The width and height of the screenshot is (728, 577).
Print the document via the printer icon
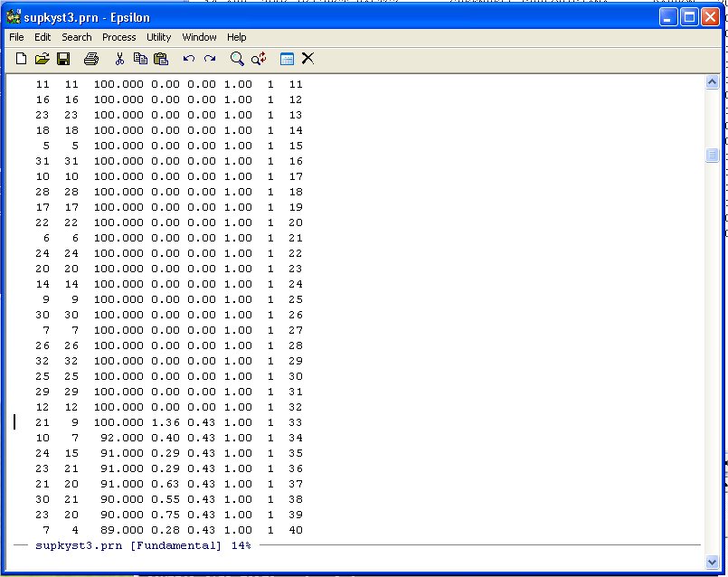click(90, 59)
